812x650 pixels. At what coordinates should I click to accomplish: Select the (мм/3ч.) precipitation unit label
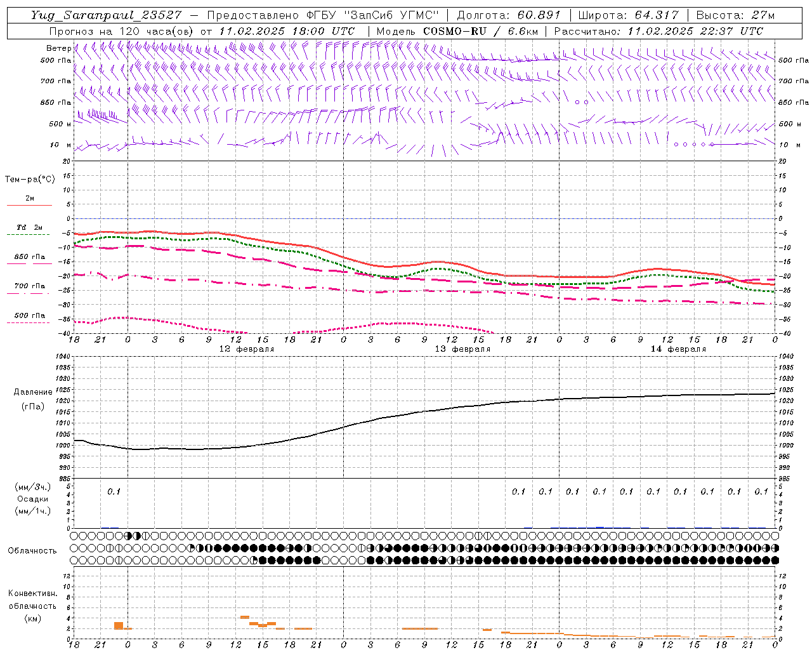(33, 487)
